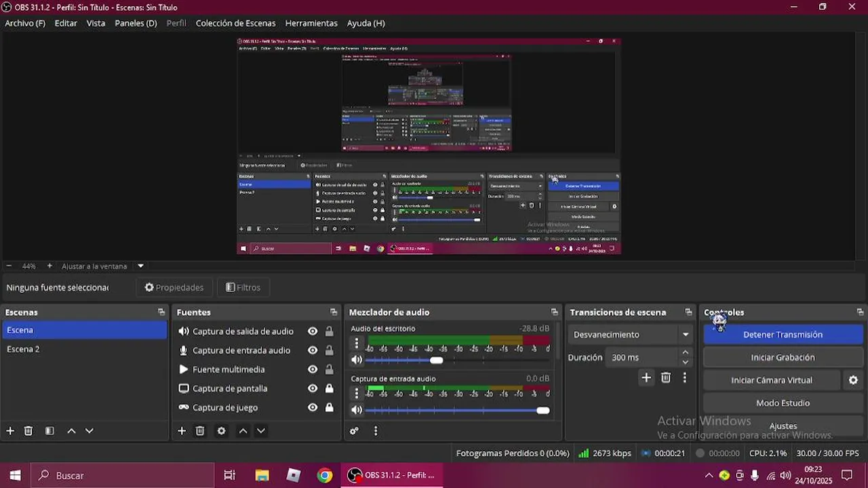Delete the selected scene with trash icon
Viewport: 868px width, 488px height.
click(28, 430)
